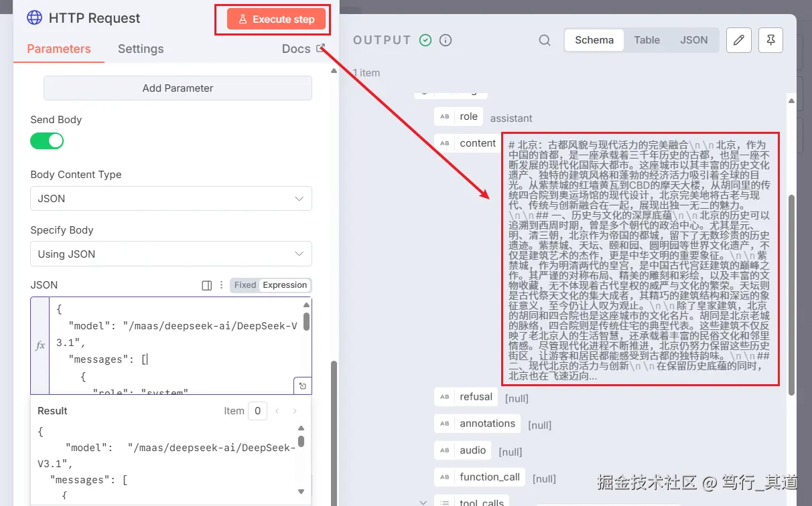Viewport: 812px width, 506px height.
Task: Click the HTTP Request globe icon
Action: [34, 17]
